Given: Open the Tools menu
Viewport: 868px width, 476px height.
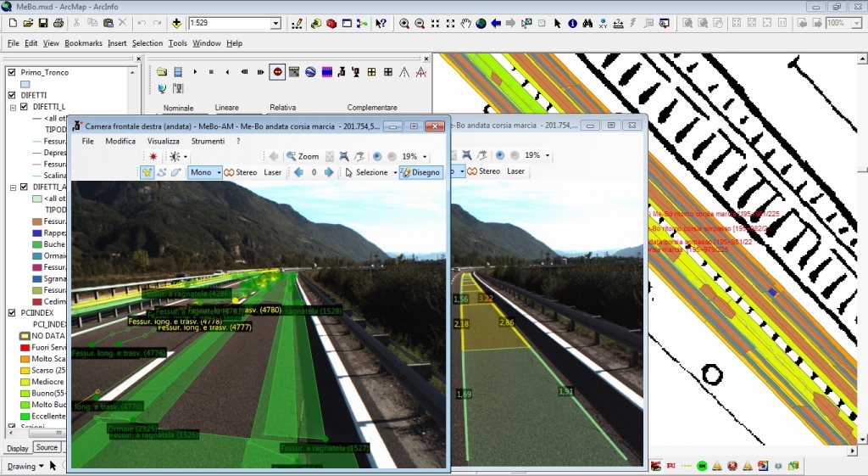Looking at the screenshot, I should coord(178,43).
